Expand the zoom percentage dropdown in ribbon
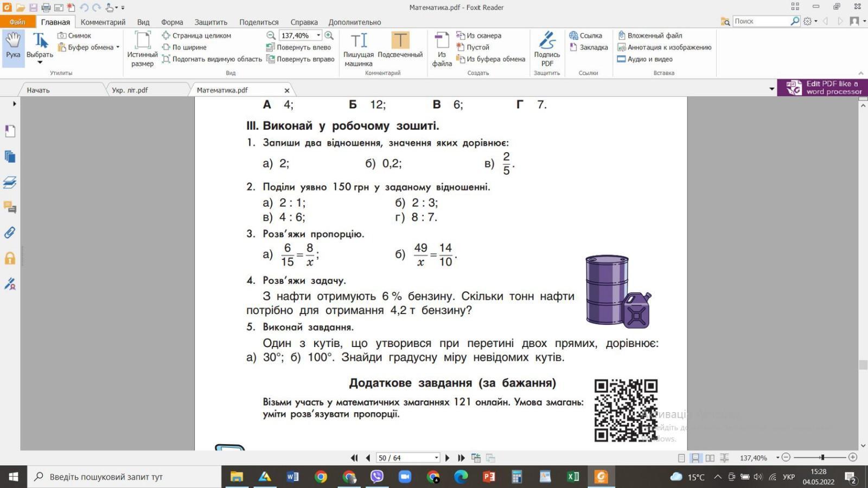 tap(318, 35)
